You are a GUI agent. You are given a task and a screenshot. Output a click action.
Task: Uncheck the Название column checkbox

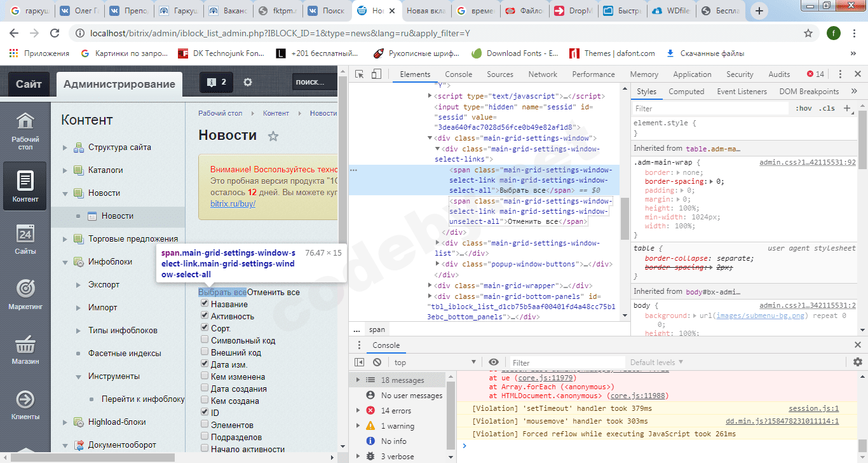pyautogui.click(x=205, y=304)
